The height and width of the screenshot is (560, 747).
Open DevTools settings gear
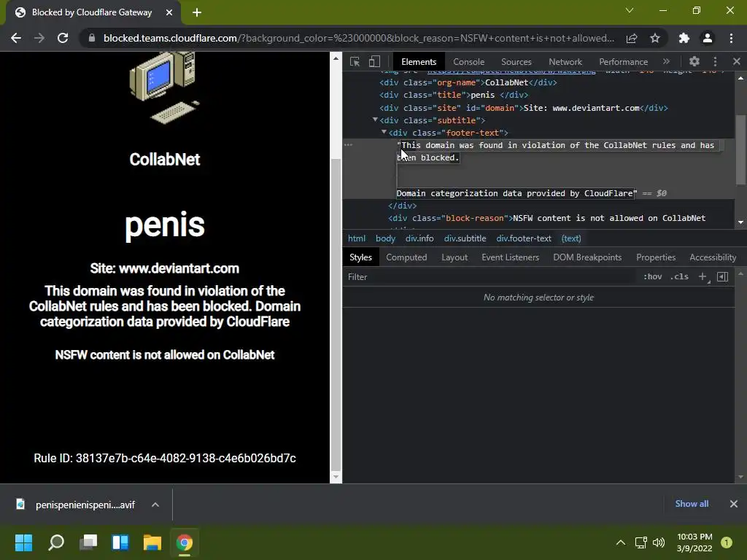(694, 61)
